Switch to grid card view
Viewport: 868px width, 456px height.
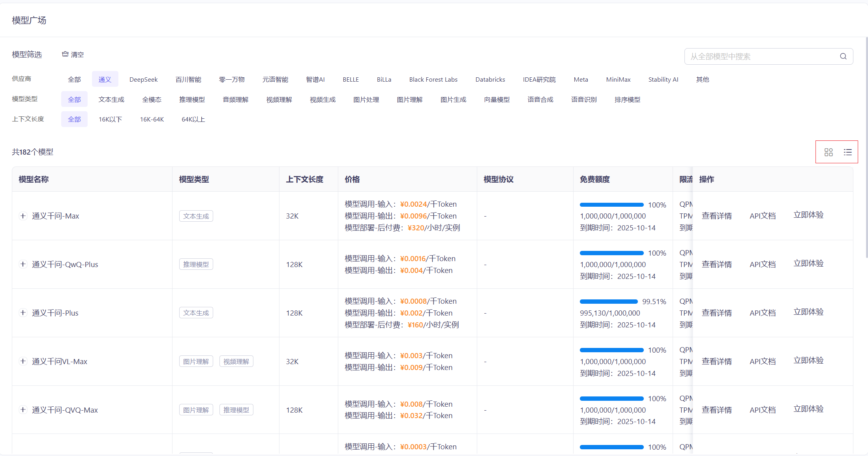(x=829, y=152)
